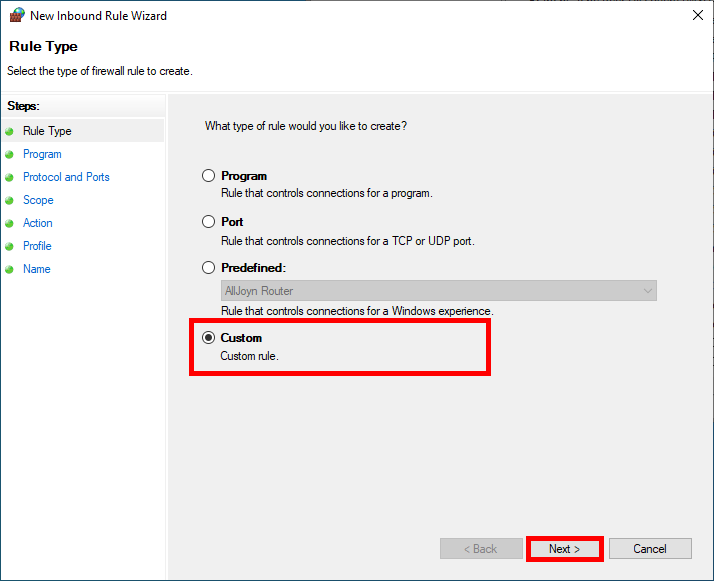Select the Port rule type radio button
Screen dimensions: 714x581
pos(209,222)
